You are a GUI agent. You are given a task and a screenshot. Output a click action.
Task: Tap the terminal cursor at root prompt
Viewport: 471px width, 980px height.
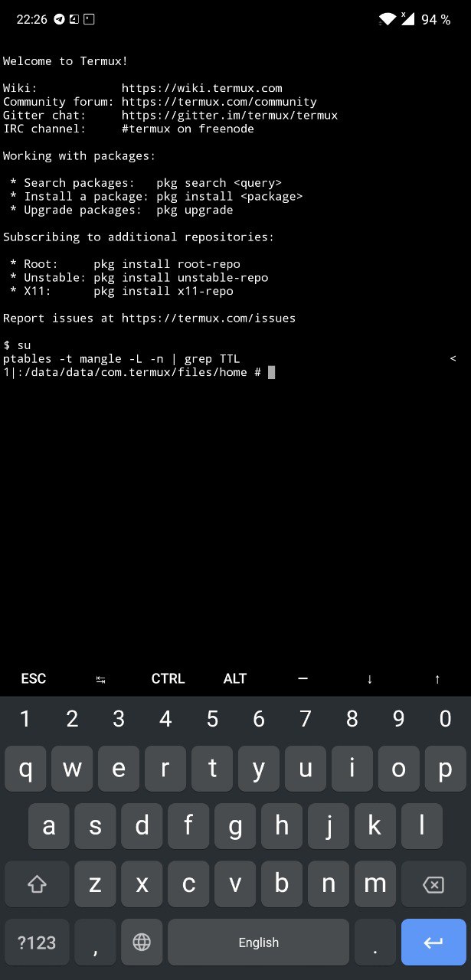[x=271, y=372]
